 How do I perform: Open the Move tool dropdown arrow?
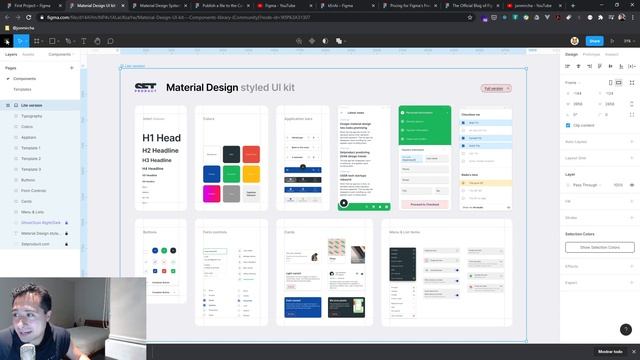click(26, 42)
